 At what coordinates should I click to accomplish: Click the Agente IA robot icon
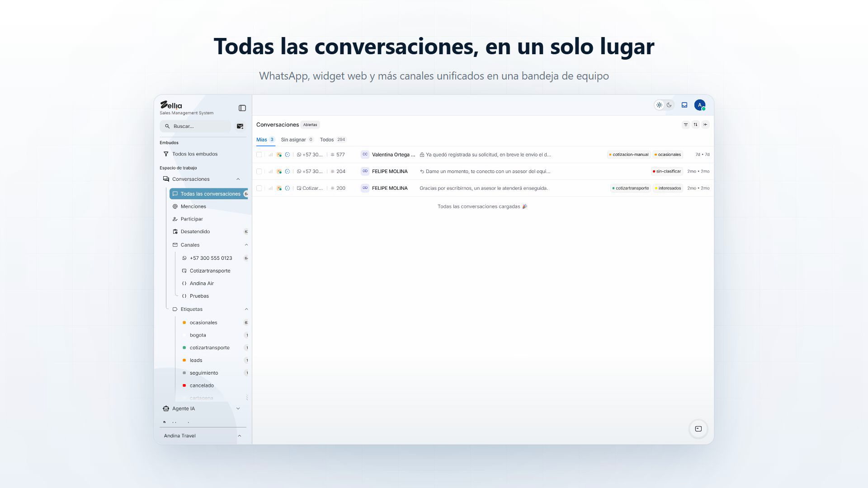(166, 408)
